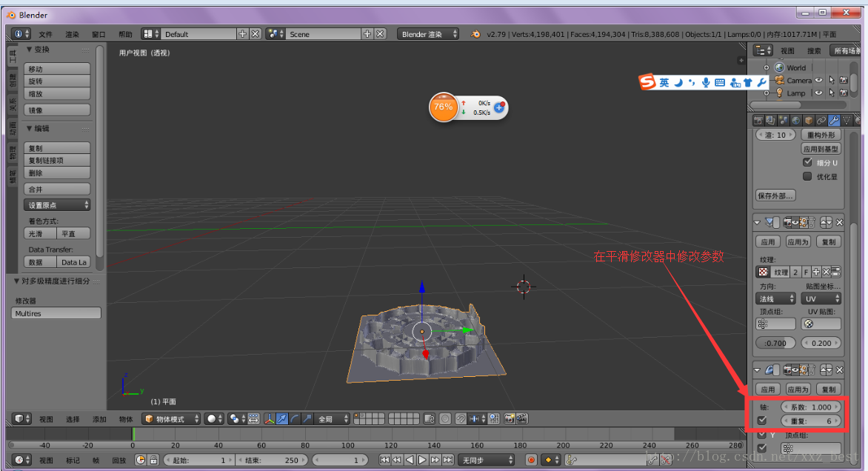Expand the World item in outliner
The height and width of the screenshot is (471, 868).
[x=767, y=67]
